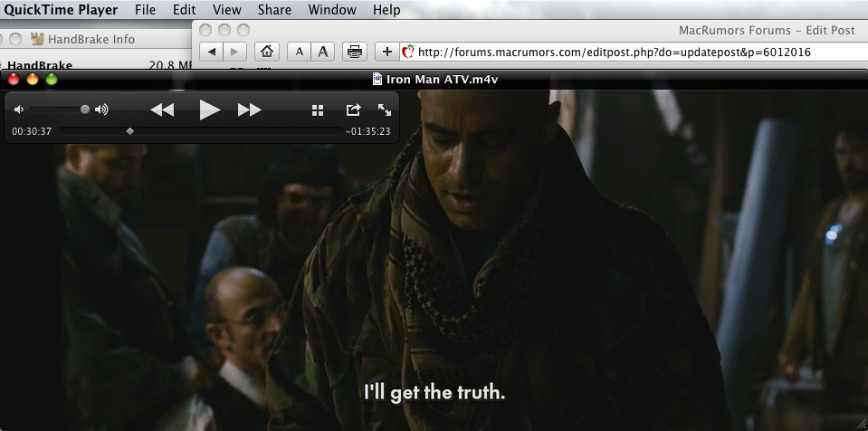
Task: Minimize the QuickTime movie window
Action: [x=33, y=79]
